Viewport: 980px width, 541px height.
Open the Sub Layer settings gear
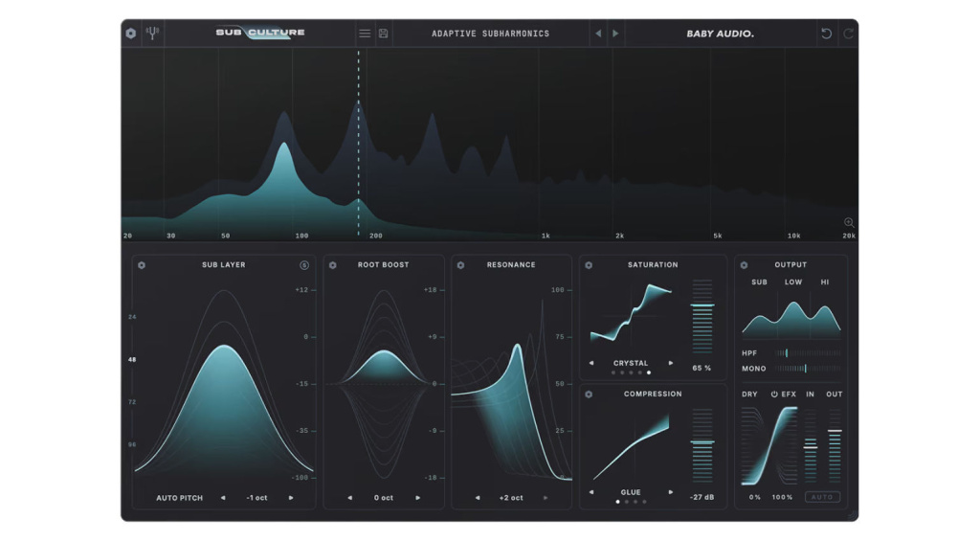point(142,265)
